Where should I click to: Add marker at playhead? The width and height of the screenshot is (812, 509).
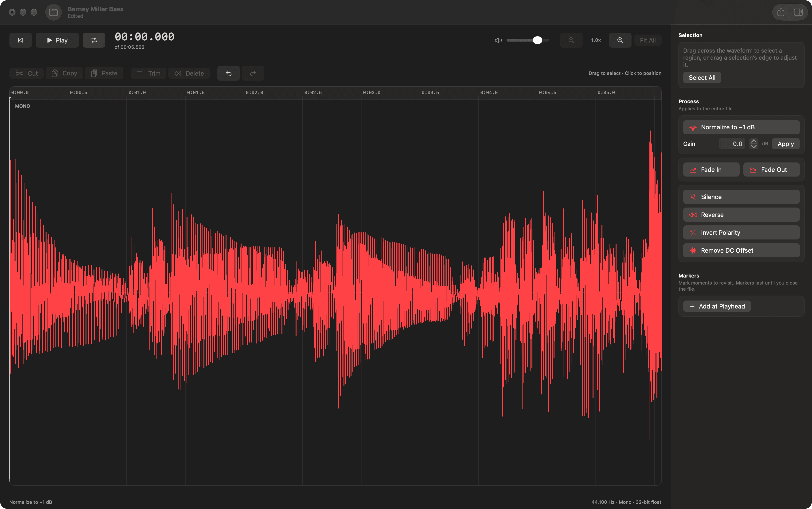pyautogui.click(x=717, y=306)
